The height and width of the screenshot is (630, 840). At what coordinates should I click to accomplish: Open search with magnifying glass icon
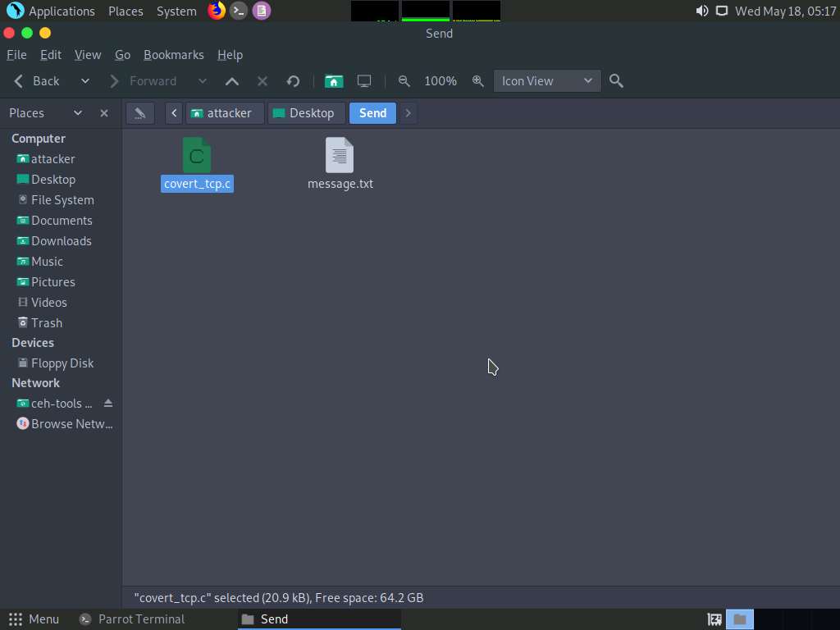coord(617,81)
